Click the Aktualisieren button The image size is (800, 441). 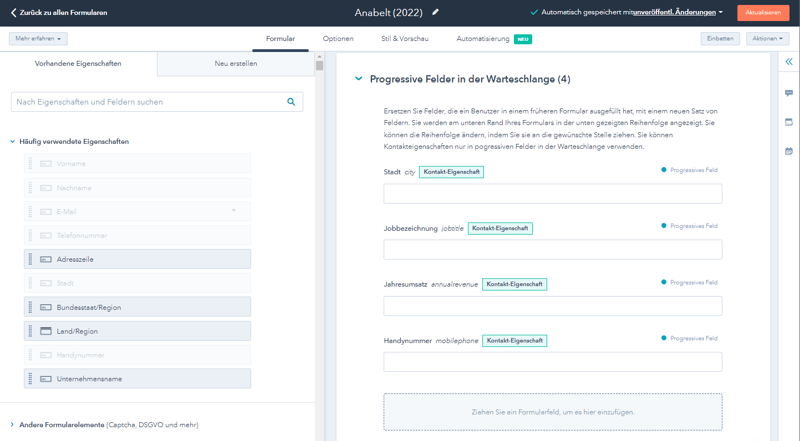763,13
